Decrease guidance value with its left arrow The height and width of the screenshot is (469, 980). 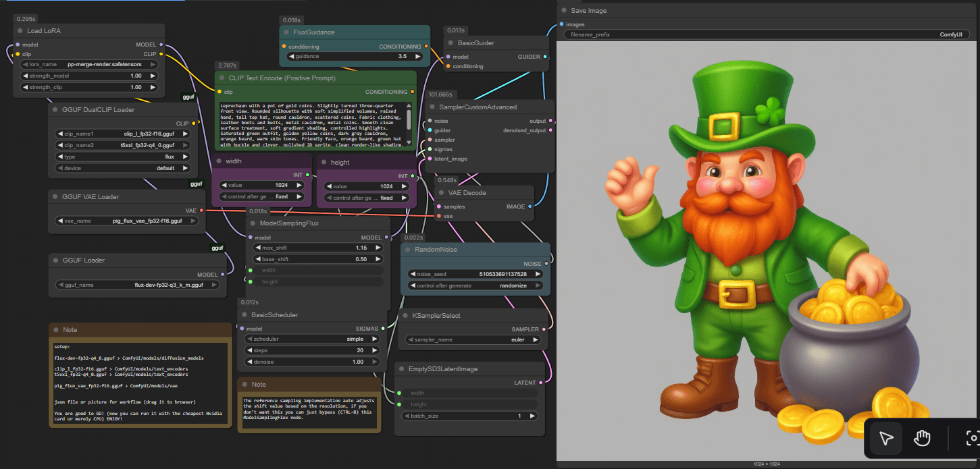[x=291, y=57]
